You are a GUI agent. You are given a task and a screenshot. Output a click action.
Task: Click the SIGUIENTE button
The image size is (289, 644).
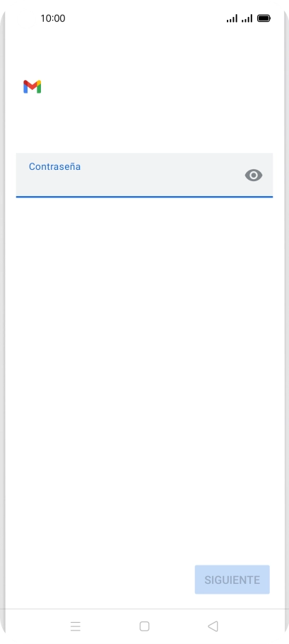click(x=232, y=580)
